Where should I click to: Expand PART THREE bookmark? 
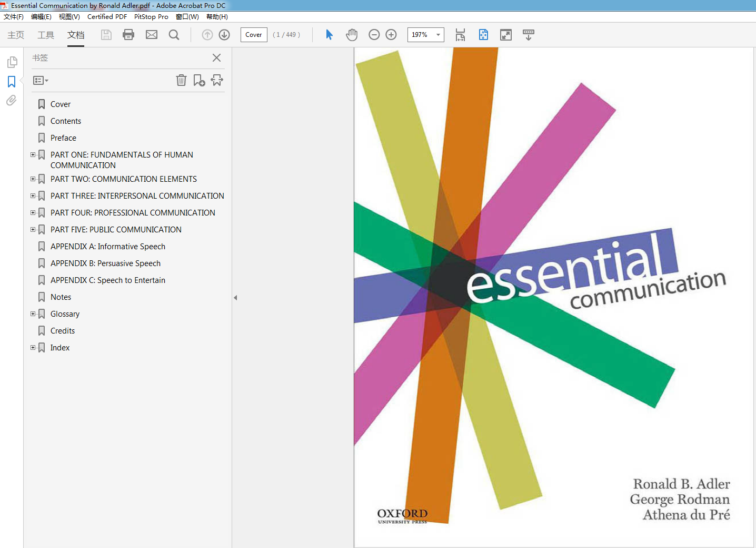33,196
